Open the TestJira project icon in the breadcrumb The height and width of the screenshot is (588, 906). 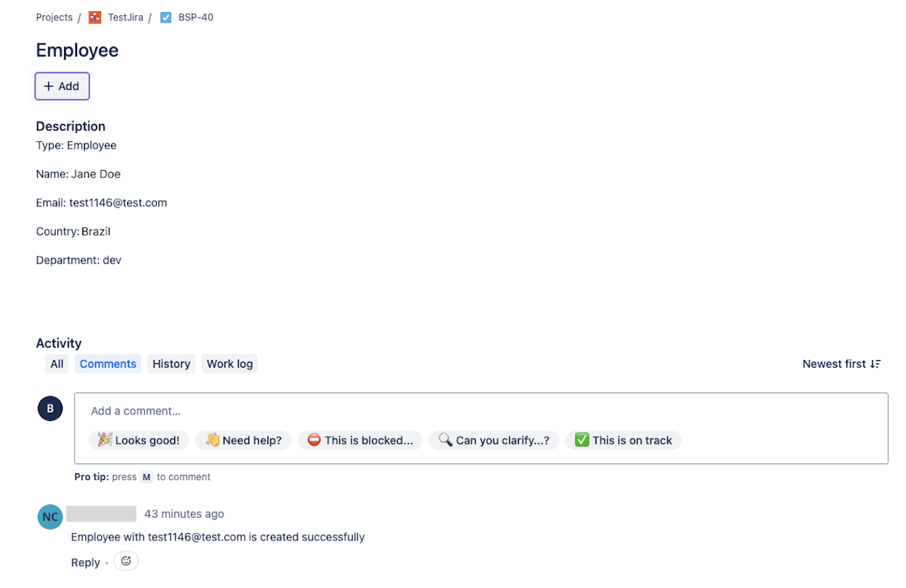tap(94, 17)
